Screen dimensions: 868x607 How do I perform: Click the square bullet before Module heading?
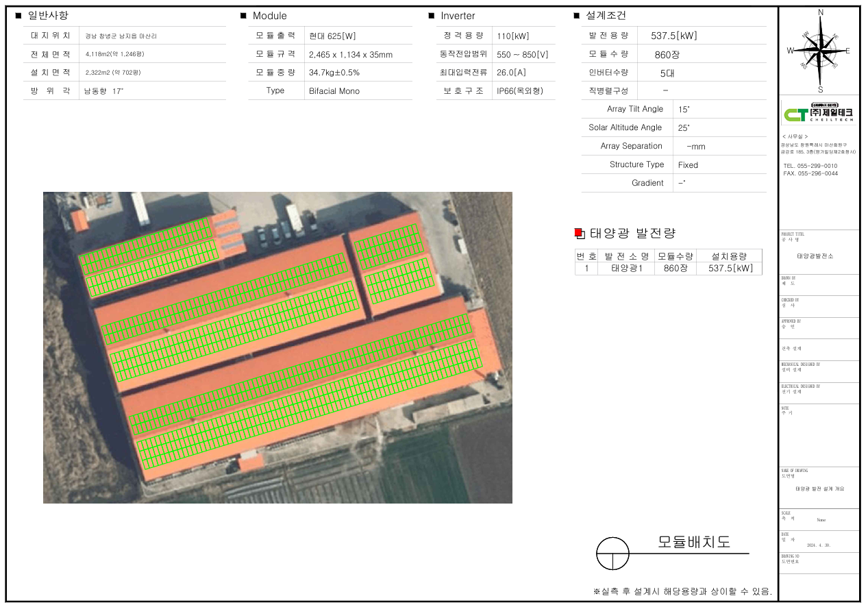(x=243, y=16)
